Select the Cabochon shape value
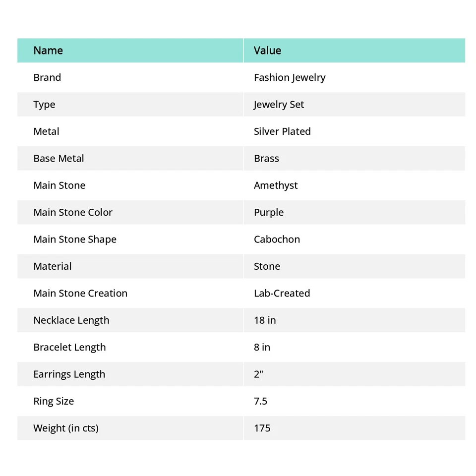The width and height of the screenshot is (476, 476). click(x=277, y=239)
